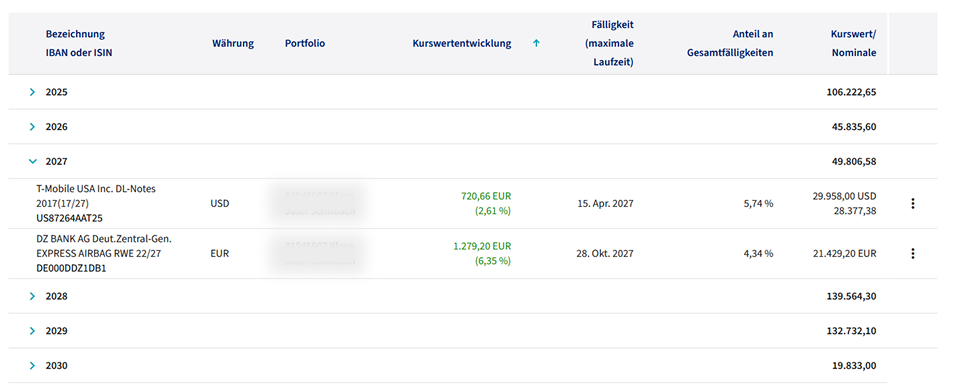Viewport: 960px width, 390px height.
Task: Expand the 2026 maturity group
Action: click(x=32, y=127)
